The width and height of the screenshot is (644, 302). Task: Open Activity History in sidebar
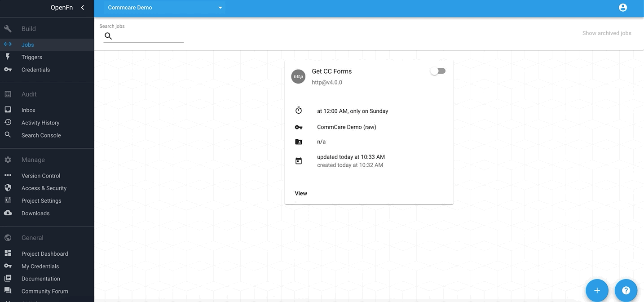(x=40, y=123)
